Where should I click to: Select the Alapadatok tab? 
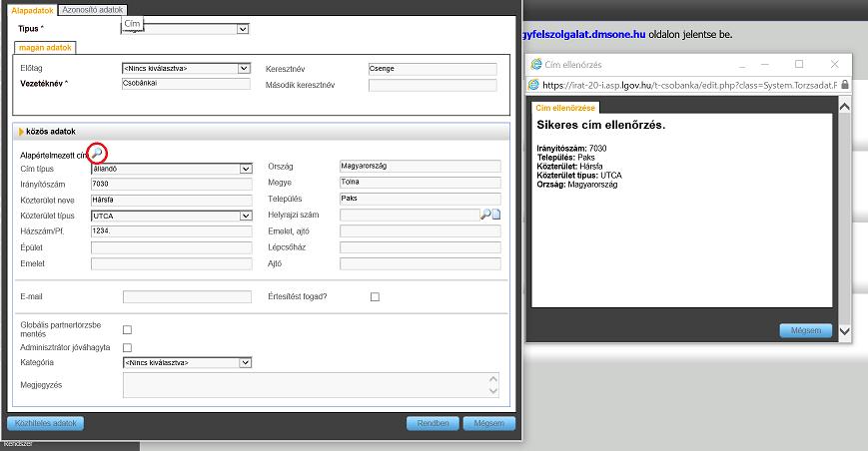[32, 11]
